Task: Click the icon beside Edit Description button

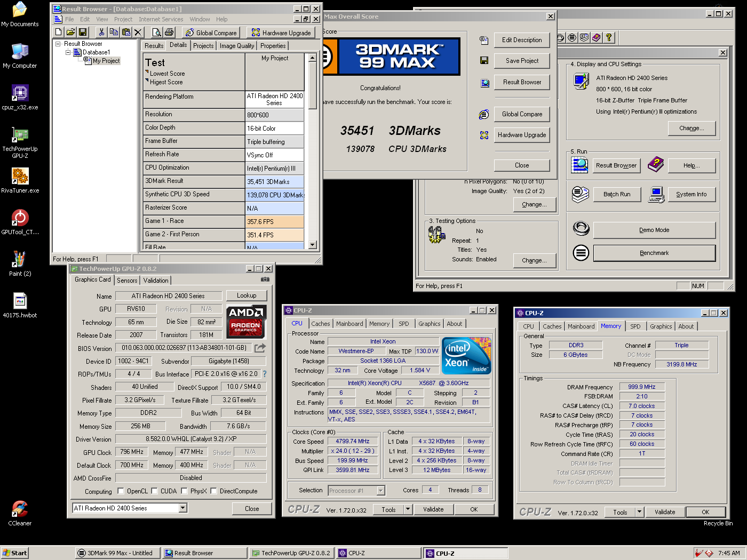Action: point(484,40)
